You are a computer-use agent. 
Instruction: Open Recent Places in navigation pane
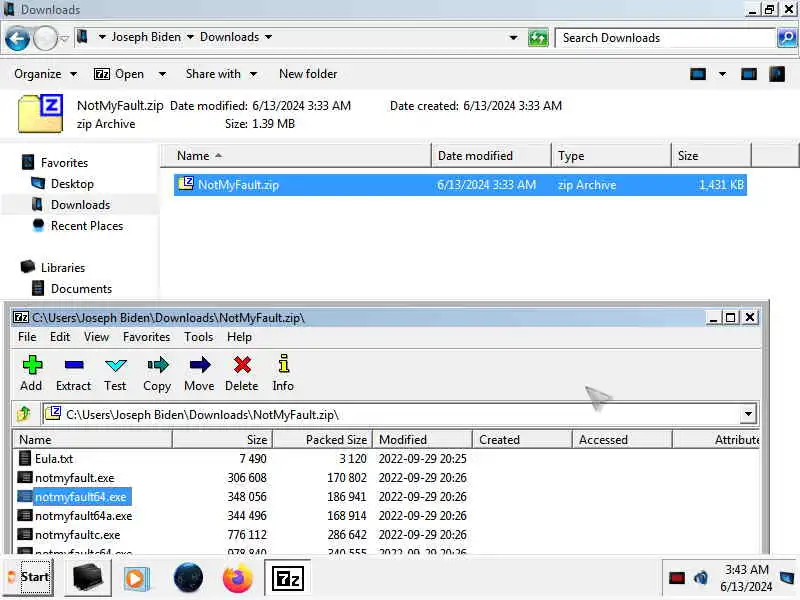pyautogui.click(x=87, y=226)
